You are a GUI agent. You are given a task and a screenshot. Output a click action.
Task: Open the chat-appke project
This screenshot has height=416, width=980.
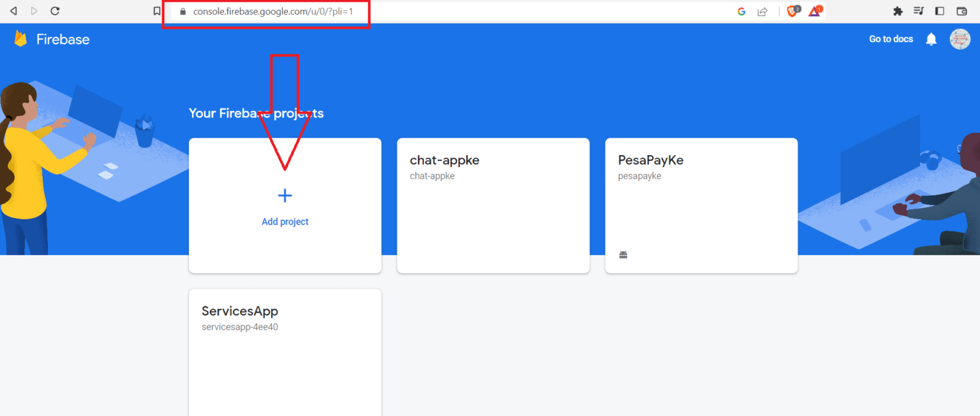(493, 205)
